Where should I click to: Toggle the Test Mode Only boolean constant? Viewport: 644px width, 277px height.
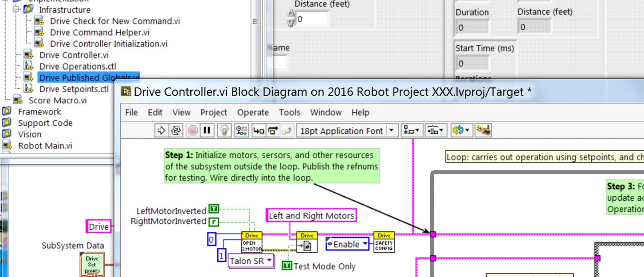pos(287,265)
